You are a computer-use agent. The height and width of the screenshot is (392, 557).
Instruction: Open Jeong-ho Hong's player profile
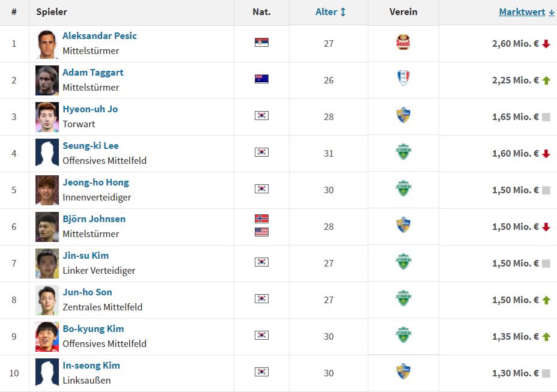[96, 182]
